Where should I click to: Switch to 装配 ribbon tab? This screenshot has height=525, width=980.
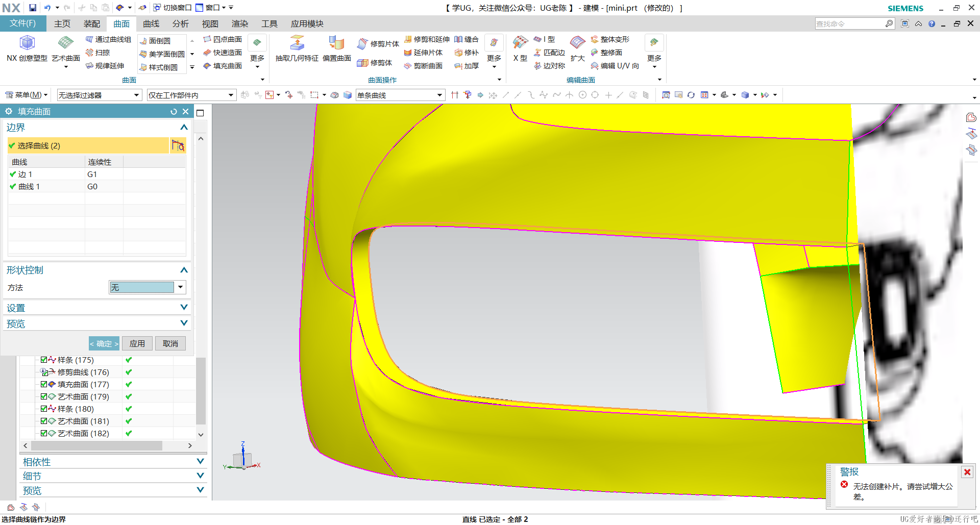92,23
